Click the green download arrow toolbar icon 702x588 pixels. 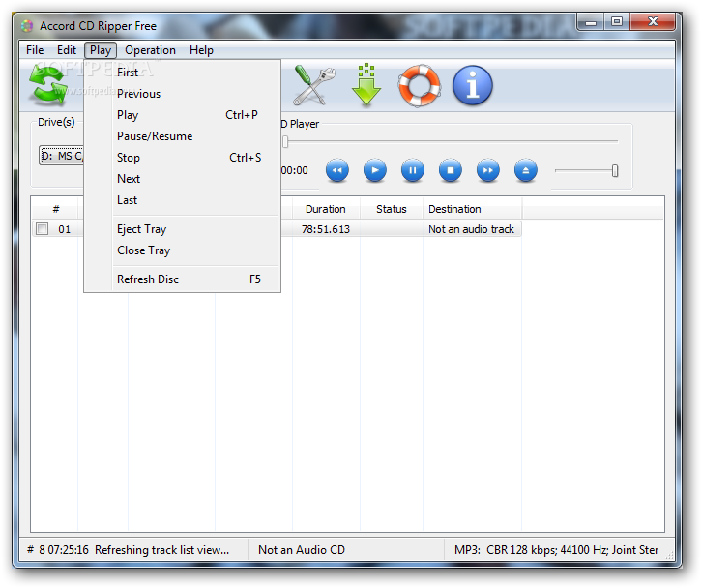coord(366,85)
